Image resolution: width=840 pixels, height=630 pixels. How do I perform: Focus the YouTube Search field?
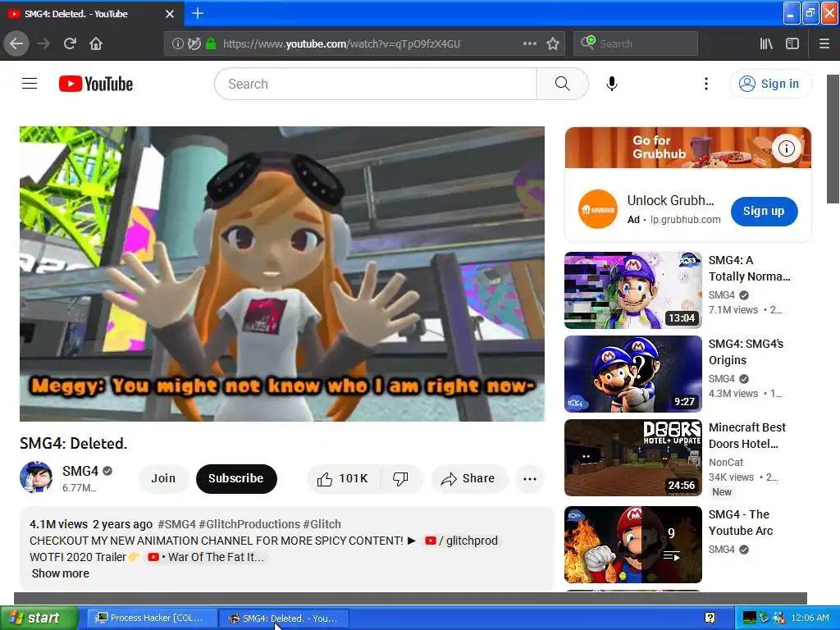(x=376, y=84)
